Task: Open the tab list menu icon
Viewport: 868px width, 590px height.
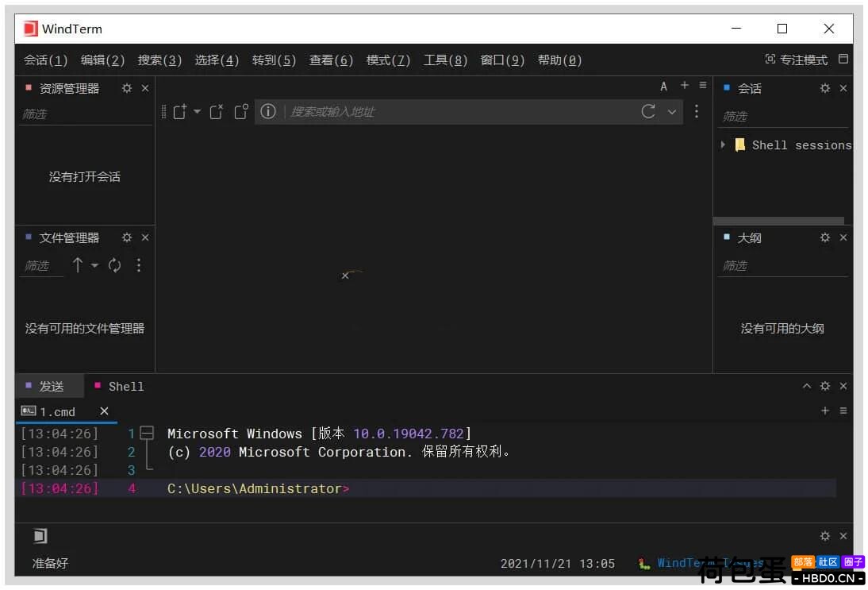Action: 703,85
